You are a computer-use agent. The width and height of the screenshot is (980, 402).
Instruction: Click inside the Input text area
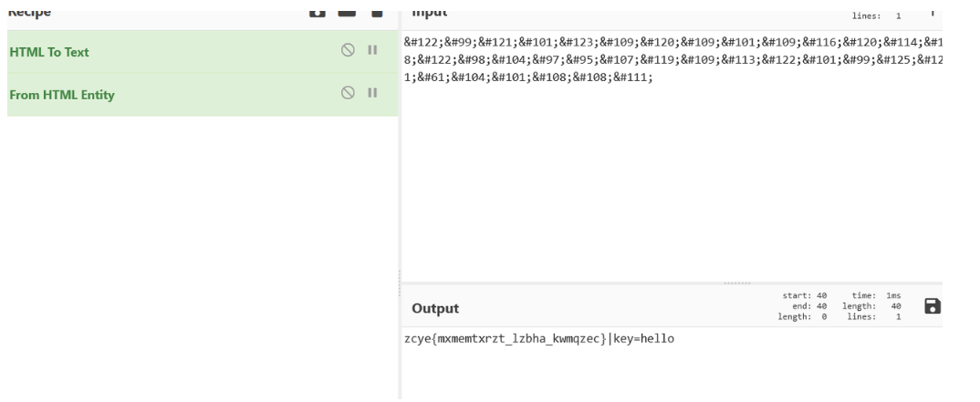click(x=671, y=182)
